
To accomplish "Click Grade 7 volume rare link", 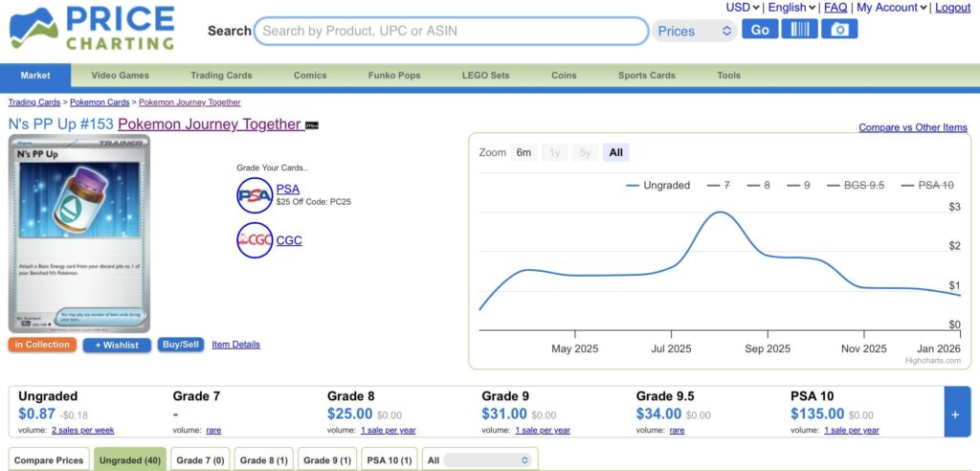I will point(213,431).
